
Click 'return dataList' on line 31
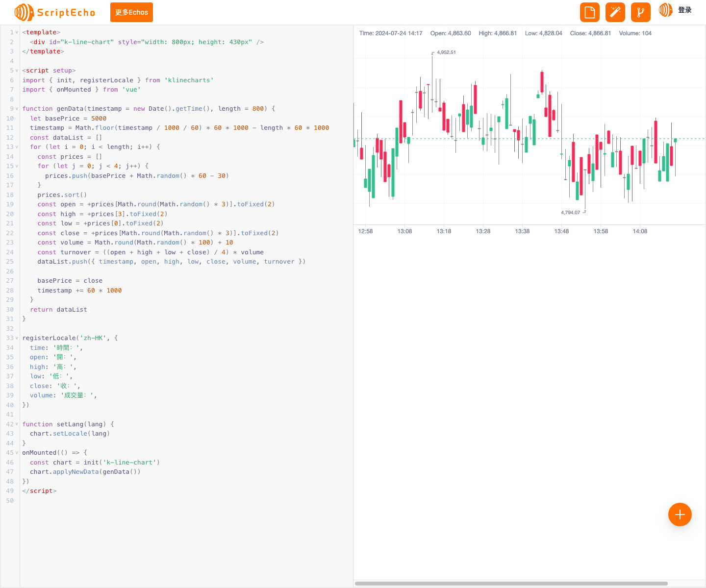58,310
